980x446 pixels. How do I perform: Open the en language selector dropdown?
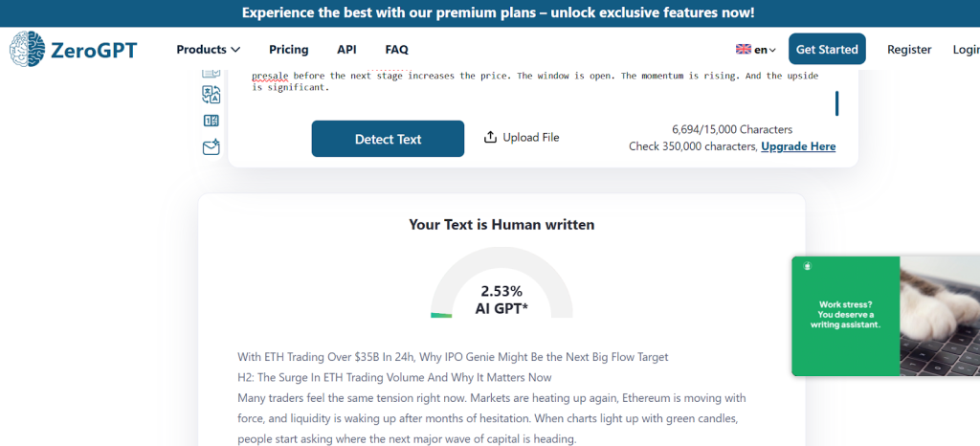[x=756, y=50]
